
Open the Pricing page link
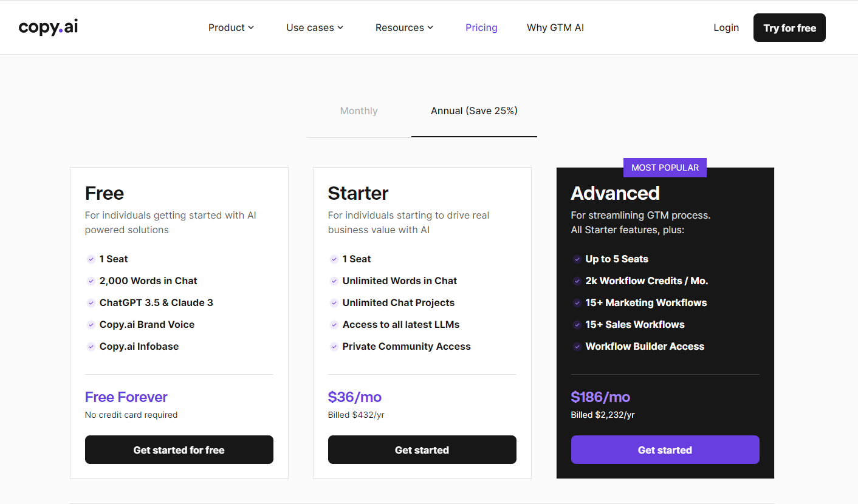point(481,27)
